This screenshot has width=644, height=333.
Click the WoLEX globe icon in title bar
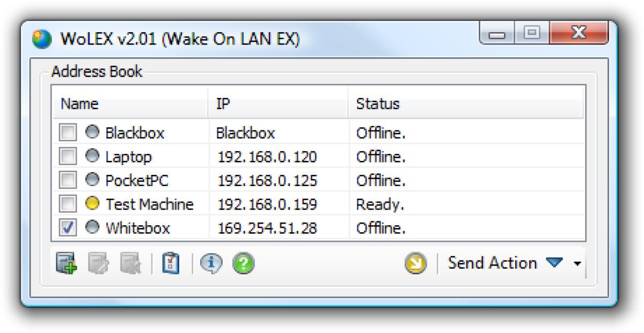click(x=42, y=39)
